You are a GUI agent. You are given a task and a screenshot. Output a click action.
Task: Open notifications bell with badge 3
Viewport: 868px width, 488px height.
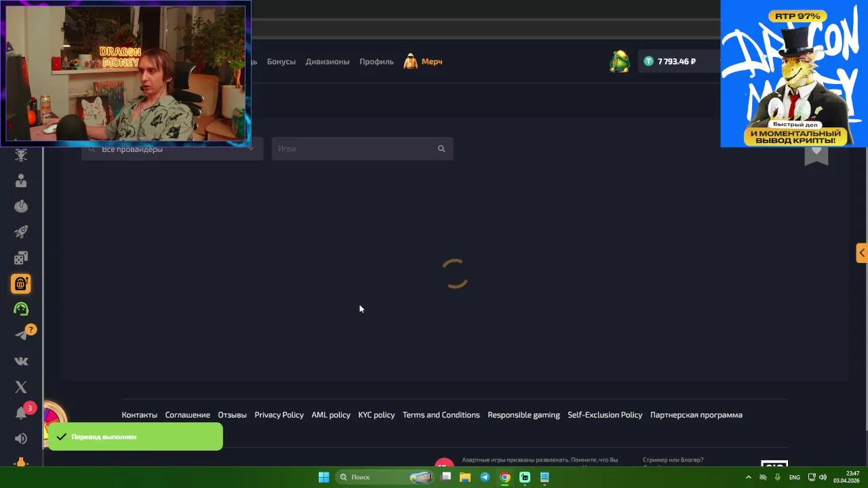pyautogui.click(x=21, y=413)
